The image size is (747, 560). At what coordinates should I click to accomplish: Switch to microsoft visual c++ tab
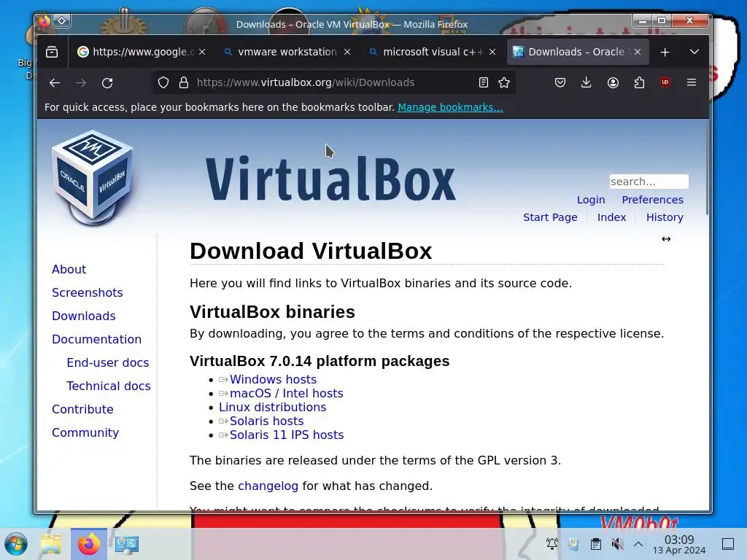click(433, 52)
